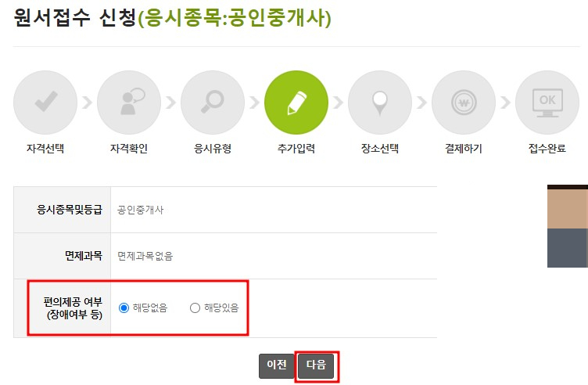Screen dimensions: 588x385
Task: Click the 장소선택 step label
Action: [380, 149]
